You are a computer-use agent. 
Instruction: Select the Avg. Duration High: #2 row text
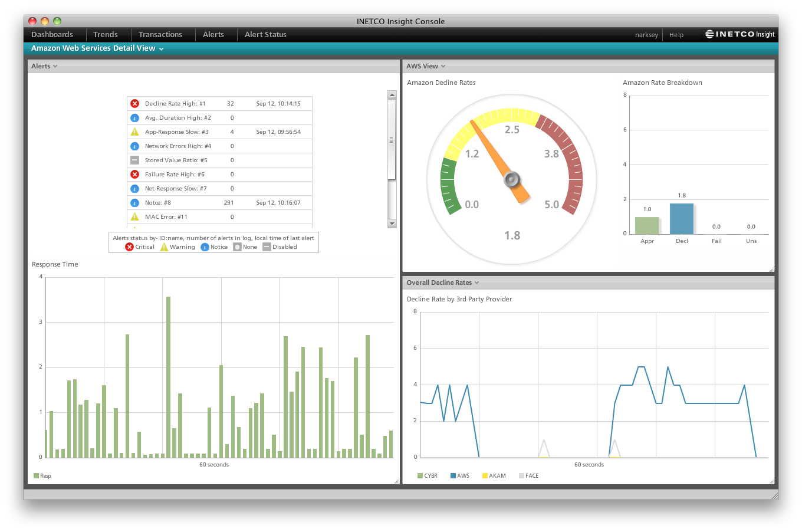[x=178, y=117]
